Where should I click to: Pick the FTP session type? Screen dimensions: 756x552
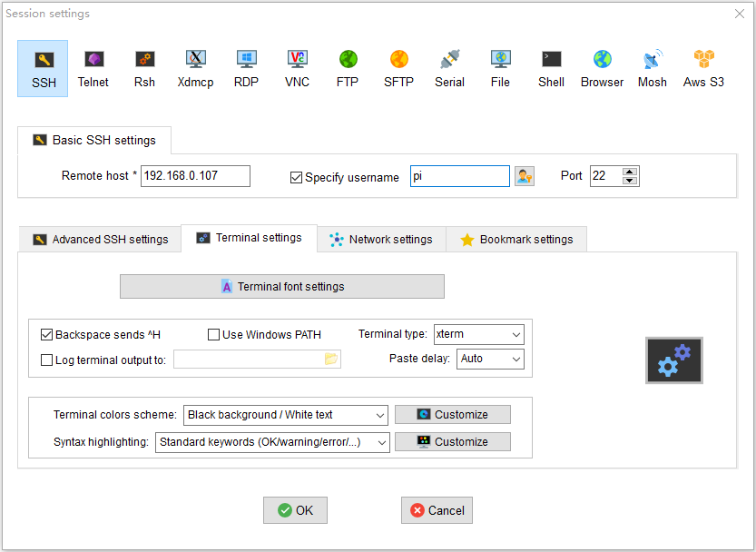coord(348,68)
